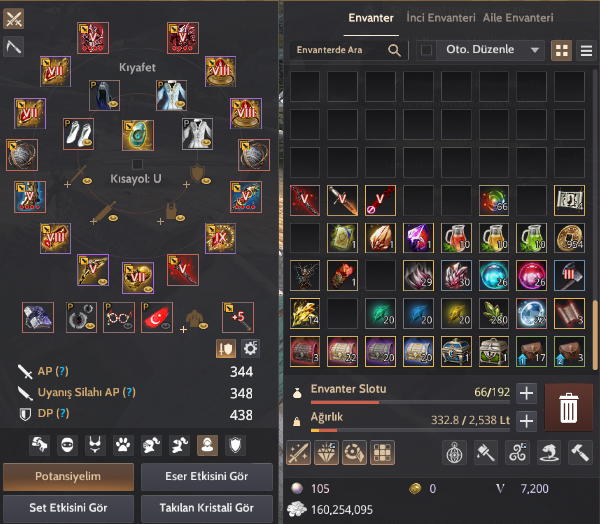This screenshot has height=524, width=600.
Task: Toggle the Oto. Düzenle checkbox
Action: point(426,50)
